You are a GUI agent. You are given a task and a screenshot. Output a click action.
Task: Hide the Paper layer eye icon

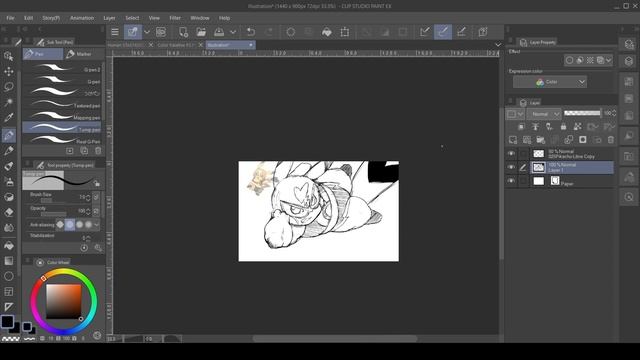tap(511, 181)
